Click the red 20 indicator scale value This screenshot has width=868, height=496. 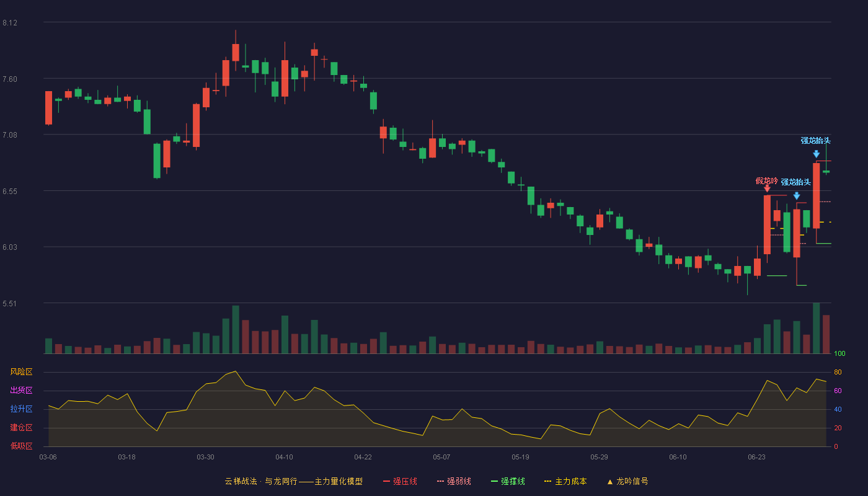tap(838, 428)
